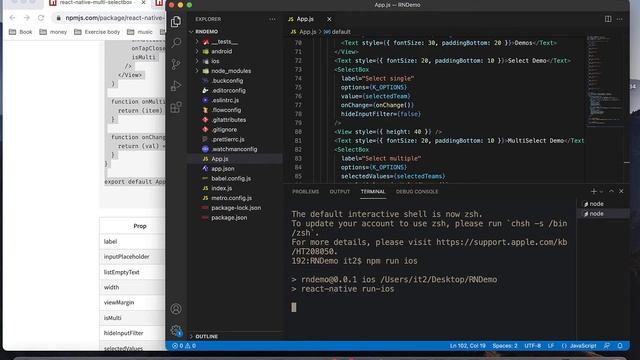Open the Source Control view
This screenshot has height=360, width=640.
176,64
